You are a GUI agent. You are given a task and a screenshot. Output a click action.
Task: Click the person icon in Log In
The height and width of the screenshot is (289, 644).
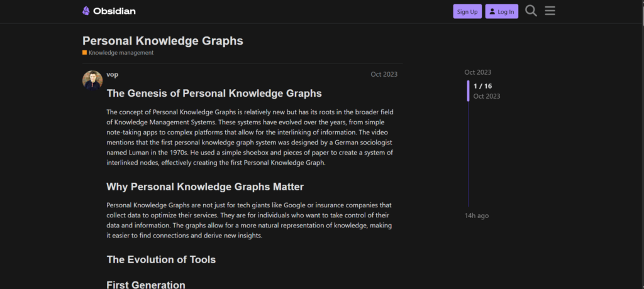[492, 11]
